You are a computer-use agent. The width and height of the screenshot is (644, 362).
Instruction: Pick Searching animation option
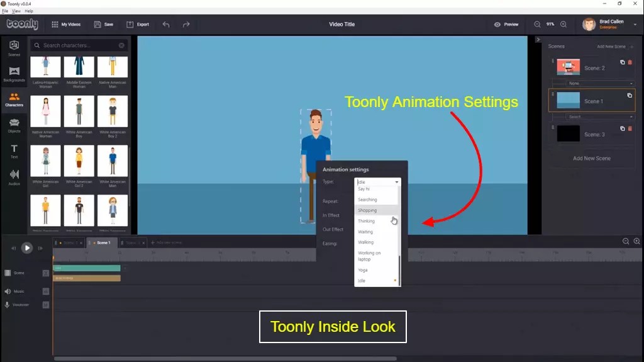(376, 200)
